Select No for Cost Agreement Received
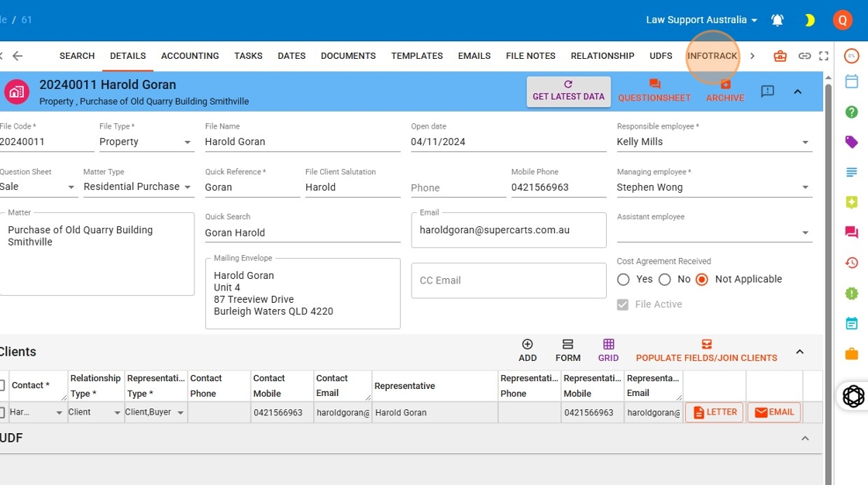Screen dimensions: 868x485 click(664, 280)
